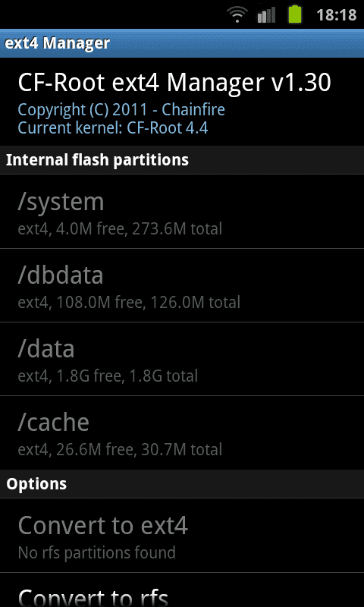This screenshot has height=607, width=364.
Task: Tap the Options section header
Action: click(182, 484)
